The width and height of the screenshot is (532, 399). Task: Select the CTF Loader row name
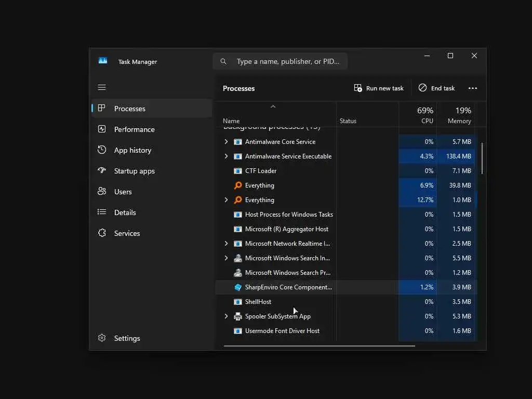[x=261, y=171]
